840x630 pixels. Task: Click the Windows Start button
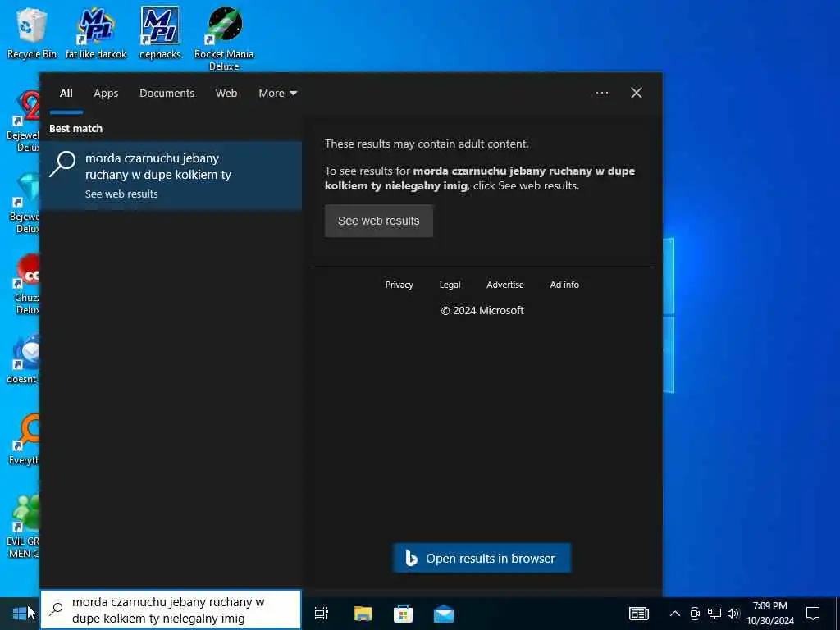20,614
